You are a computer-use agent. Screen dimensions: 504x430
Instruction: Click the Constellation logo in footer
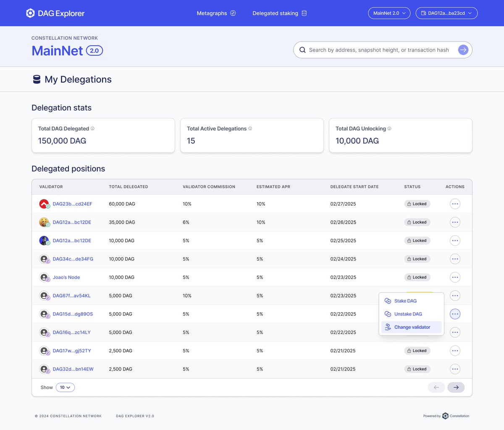(455, 416)
